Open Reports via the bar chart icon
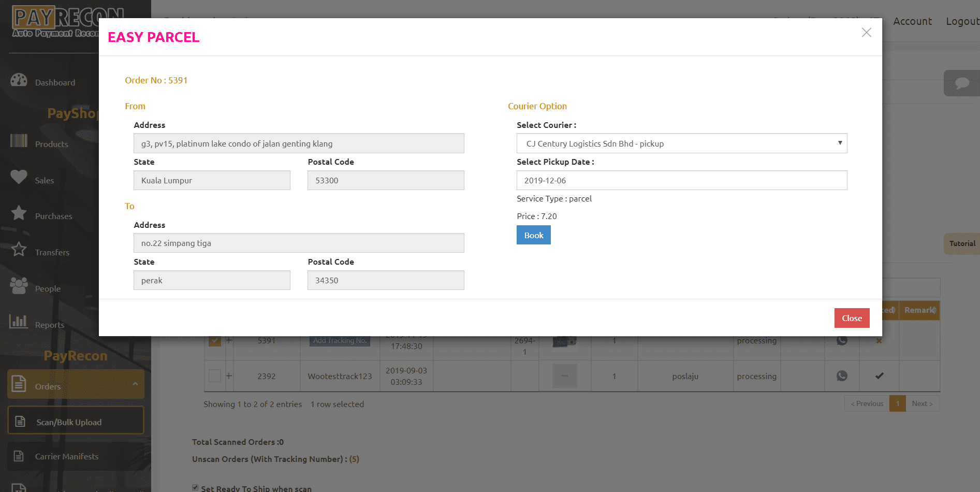Image resolution: width=980 pixels, height=492 pixels. point(19,322)
